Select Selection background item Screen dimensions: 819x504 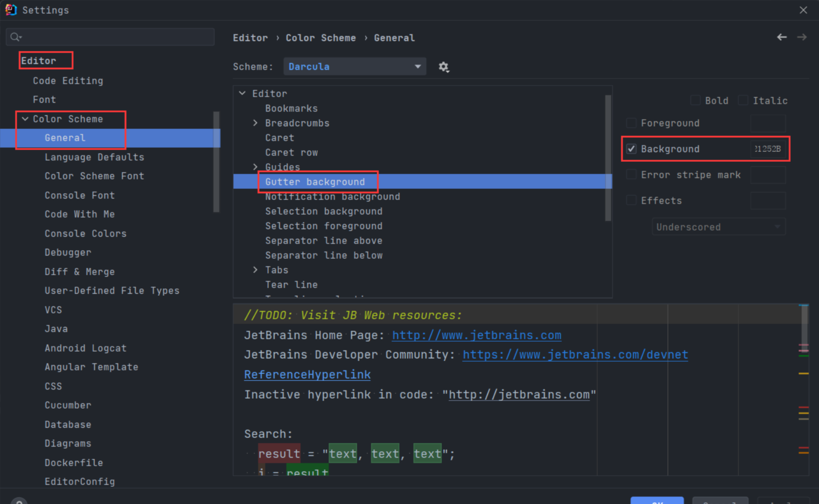(x=324, y=212)
